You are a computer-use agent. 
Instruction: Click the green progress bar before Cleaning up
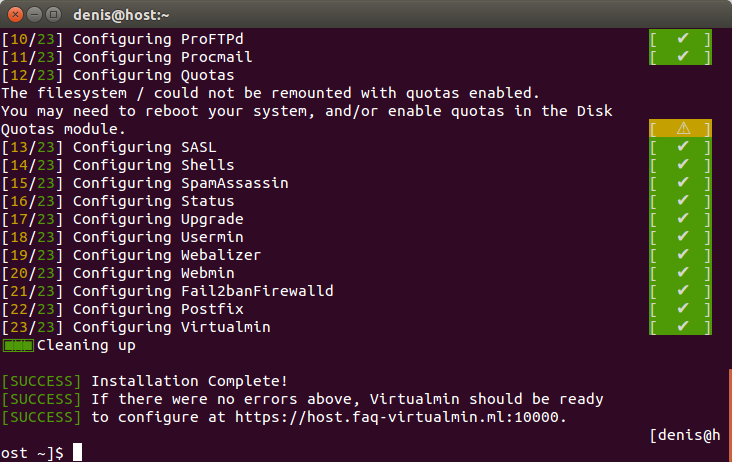pos(18,346)
